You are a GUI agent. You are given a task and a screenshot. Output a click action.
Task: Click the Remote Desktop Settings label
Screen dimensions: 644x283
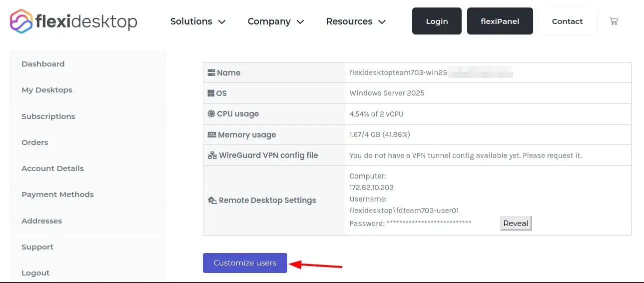coord(267,200)
